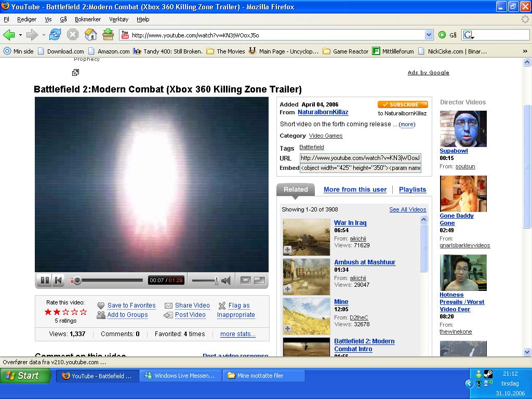Click the See All Videos link
Viewport: 532px width, 399px height.
pos(407,210)
